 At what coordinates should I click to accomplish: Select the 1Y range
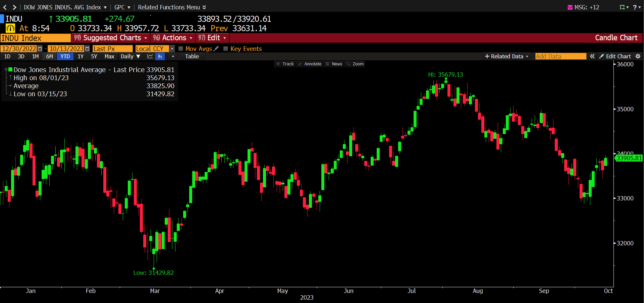(80, 56)
